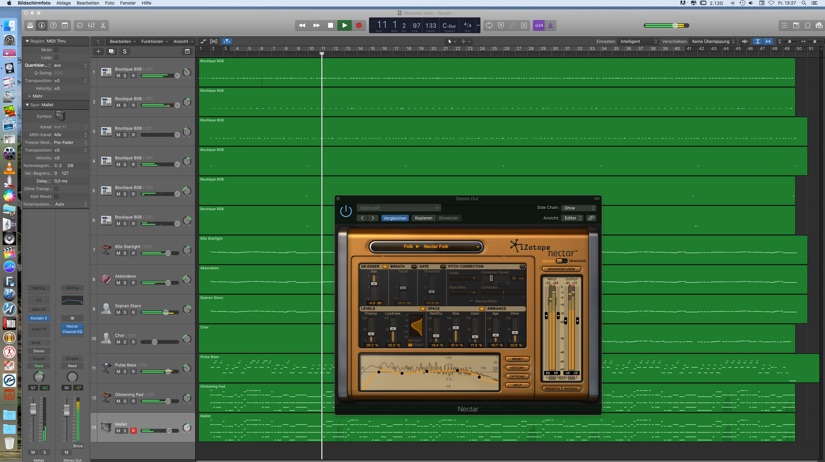Open the Smart Controls dial icon
Viewport: 825px width, 462px height.
coord(80,25)
